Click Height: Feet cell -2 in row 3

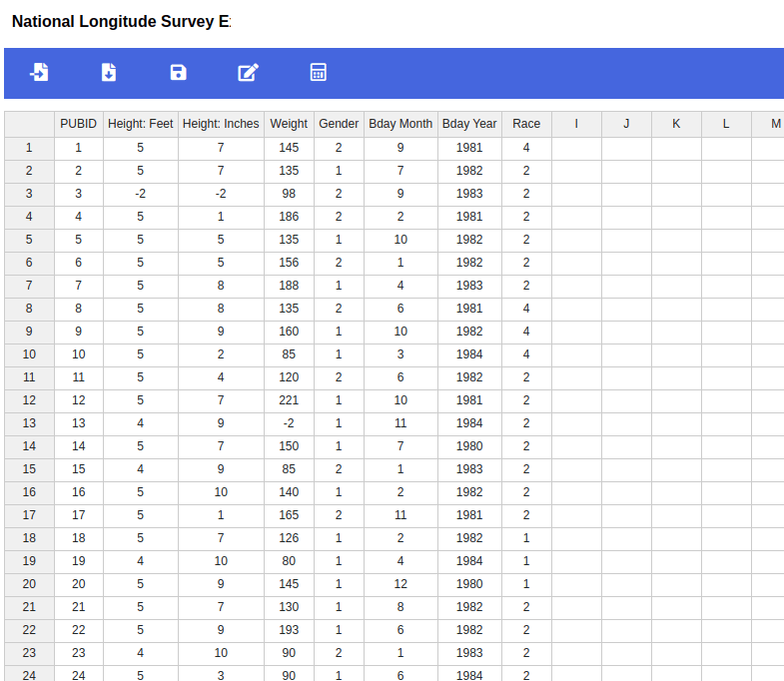click(x=141, y=194)
